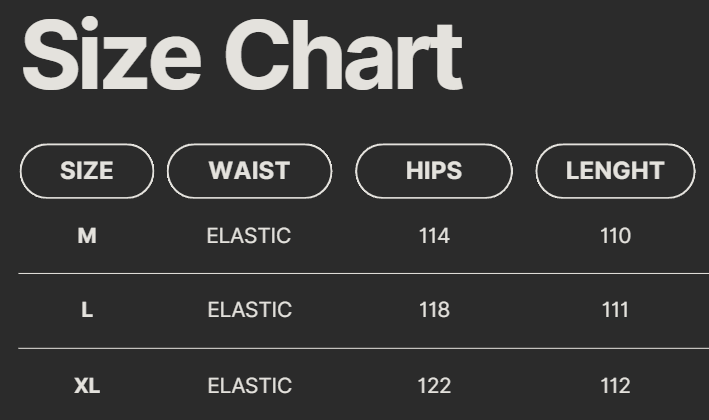Click the hips value 114

pyautogui.click(x=434, y=236)
